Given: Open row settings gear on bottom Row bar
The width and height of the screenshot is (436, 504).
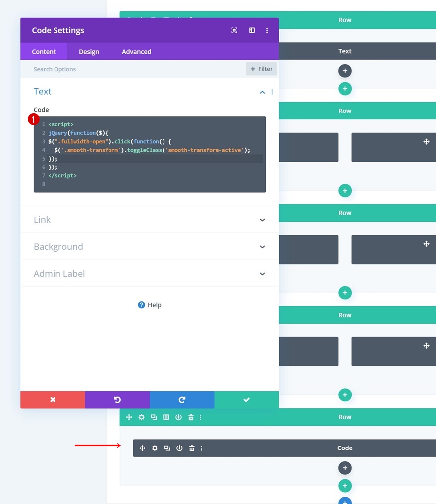Looking at the screenshot, I should tap(141, 417).
